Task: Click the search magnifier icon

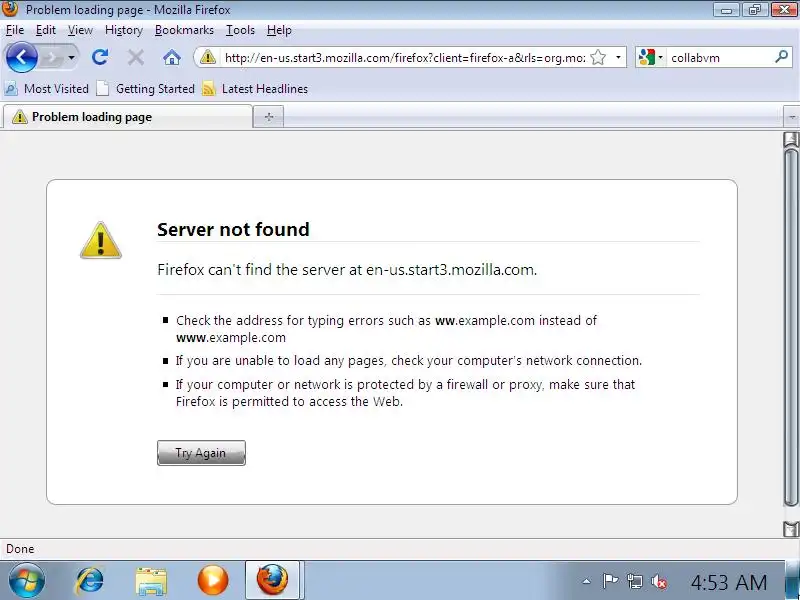Action: (x=781, y=57)
